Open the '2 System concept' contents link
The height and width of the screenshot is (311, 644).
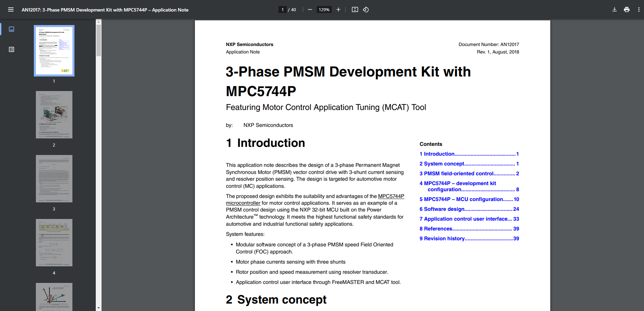(469, 163)
